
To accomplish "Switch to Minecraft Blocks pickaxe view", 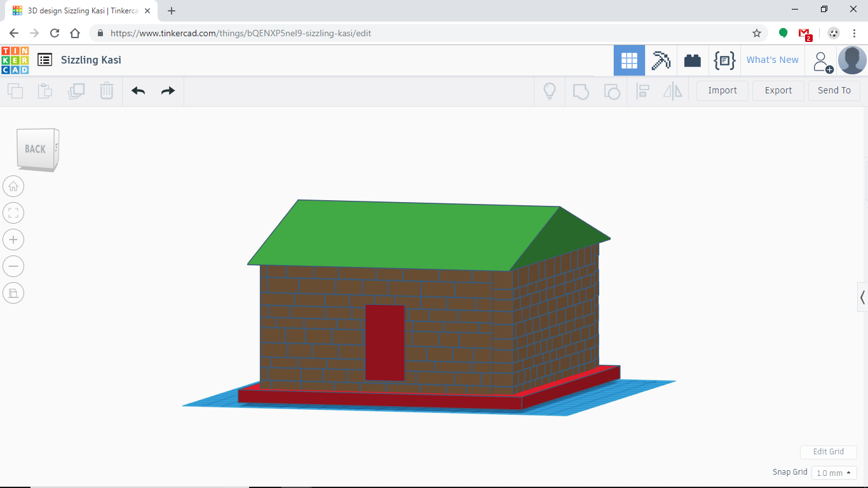I will (661, 60).
